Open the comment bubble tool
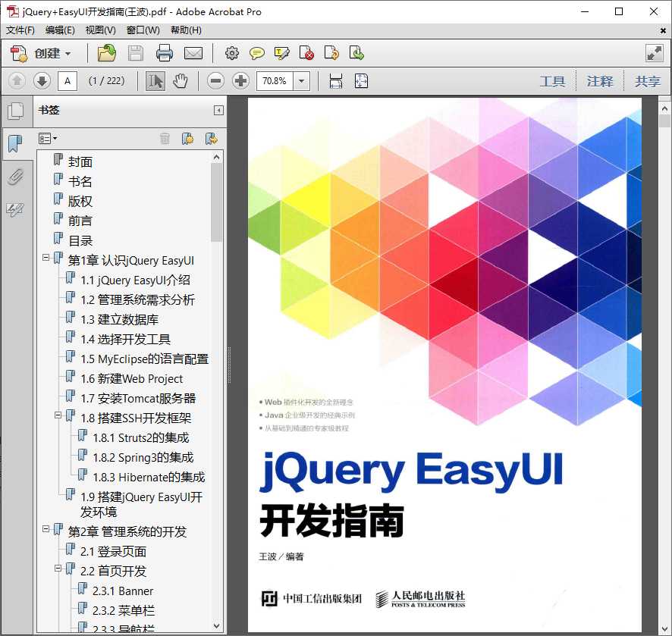 257,53
